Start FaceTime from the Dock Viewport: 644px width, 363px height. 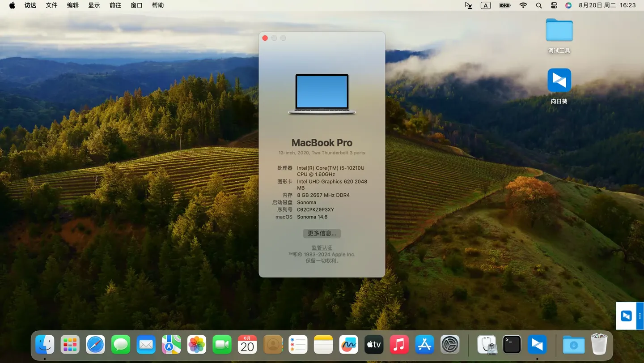[222, 344]
